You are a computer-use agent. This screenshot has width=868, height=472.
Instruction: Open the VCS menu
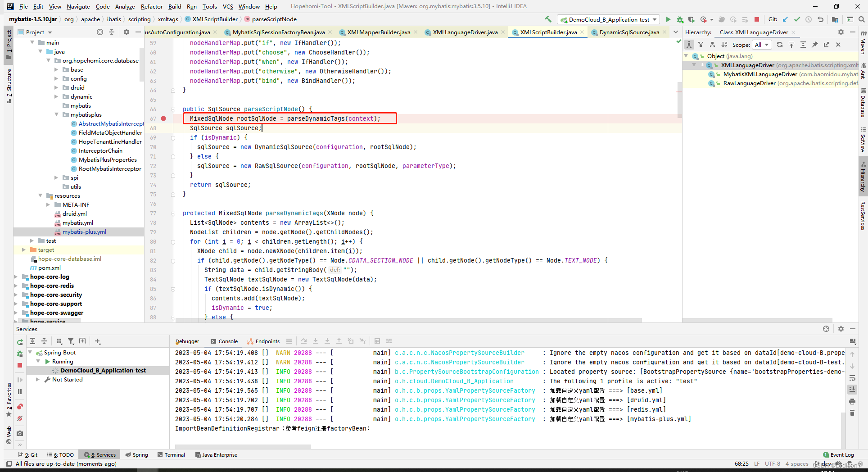(x=228, y=6)
